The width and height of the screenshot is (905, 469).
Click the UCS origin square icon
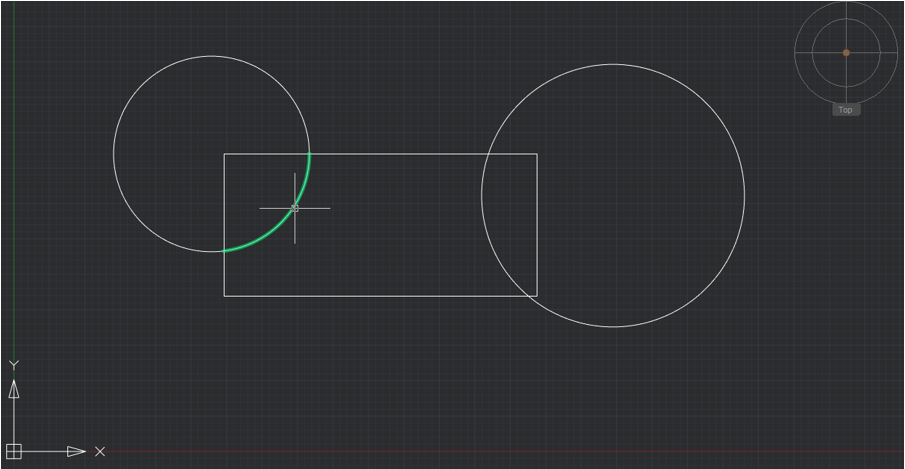coord(14,452)
